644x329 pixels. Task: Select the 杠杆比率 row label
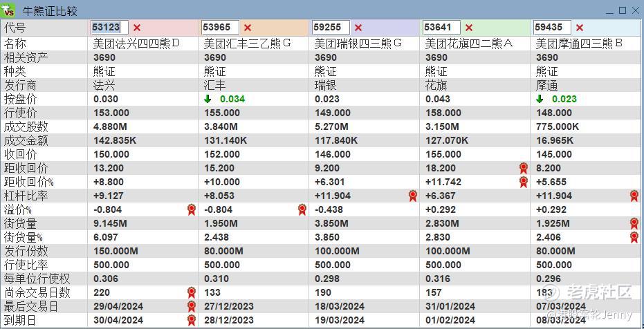point(26,196)
